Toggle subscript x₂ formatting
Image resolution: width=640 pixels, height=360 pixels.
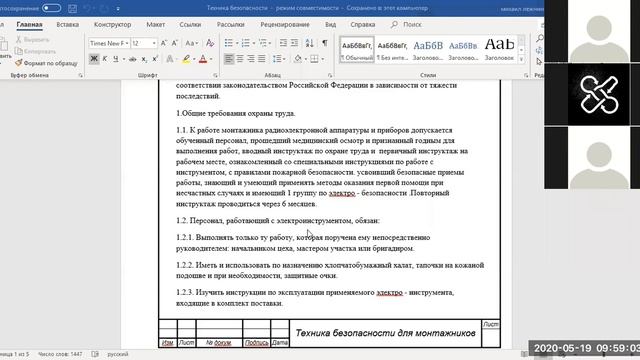click(144, 59)
